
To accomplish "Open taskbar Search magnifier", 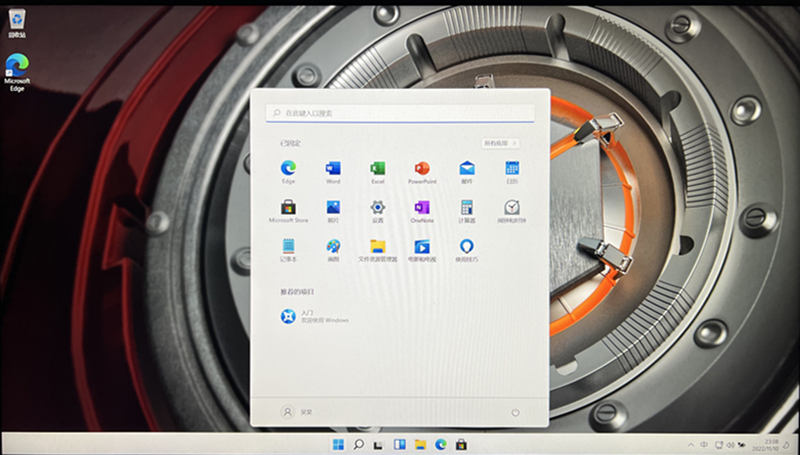I will pyautogui.click(x=359, y=444).
